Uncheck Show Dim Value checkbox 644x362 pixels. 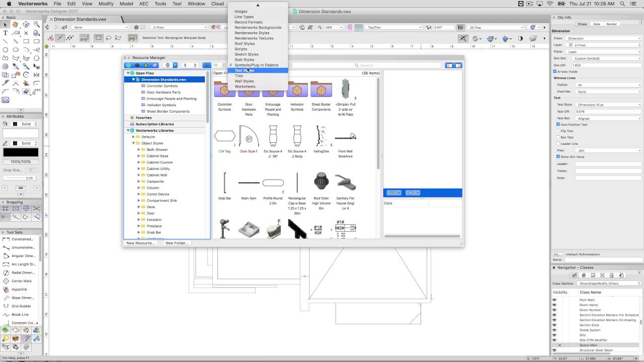pos(558,157)
